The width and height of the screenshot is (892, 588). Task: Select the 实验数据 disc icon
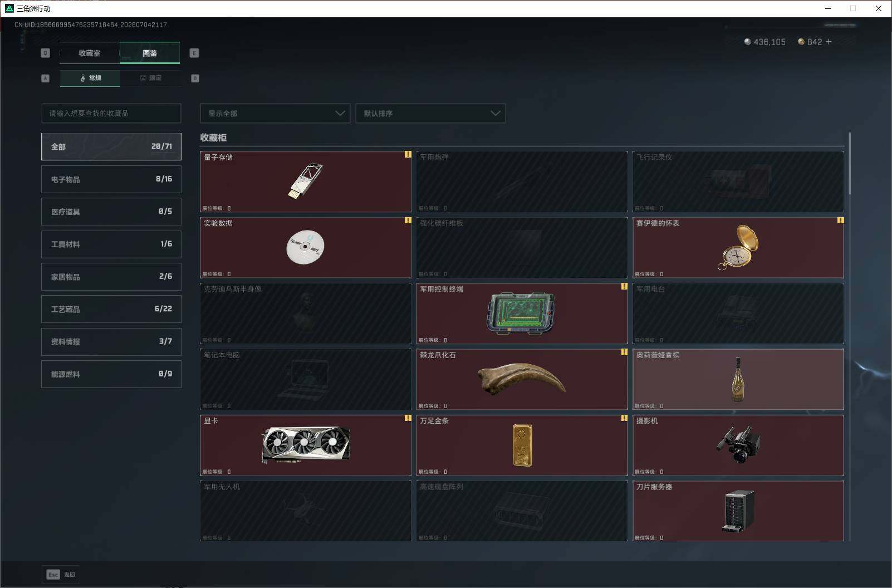point(305,247)
